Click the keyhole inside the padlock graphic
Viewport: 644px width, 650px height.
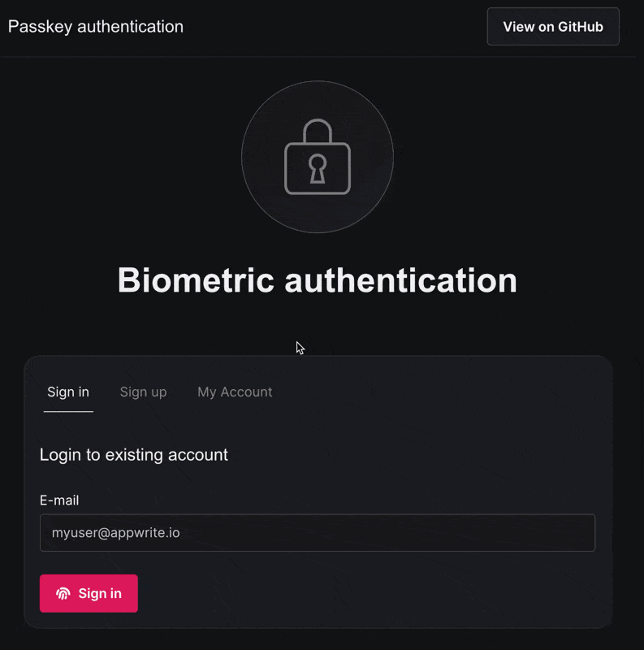coord(318,169)
